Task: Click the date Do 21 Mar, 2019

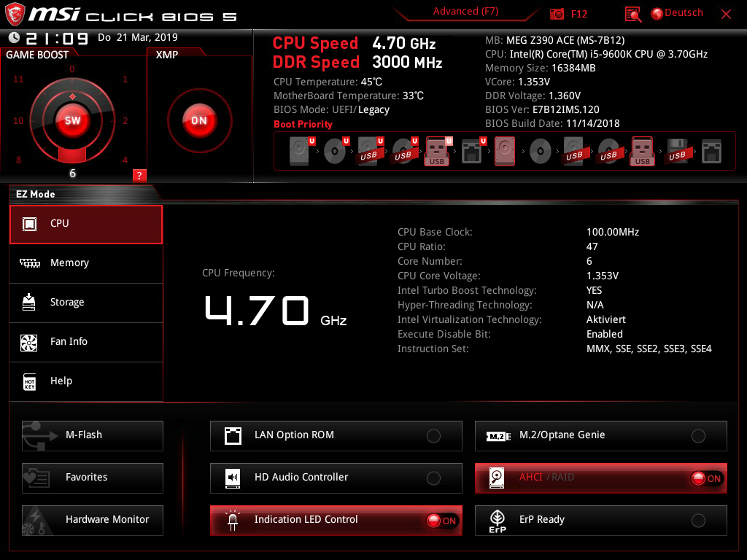Action: (138, 37)
